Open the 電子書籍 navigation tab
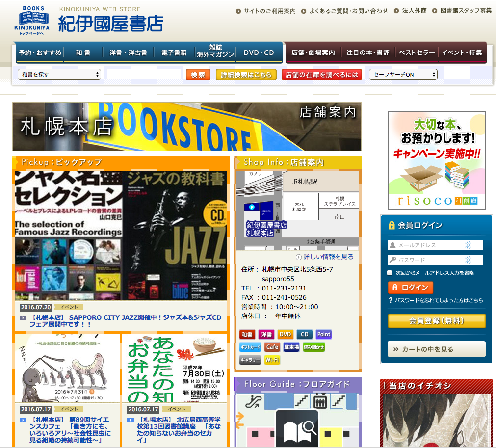The height and width of the screenshot is (448, 496). (174, 53)
